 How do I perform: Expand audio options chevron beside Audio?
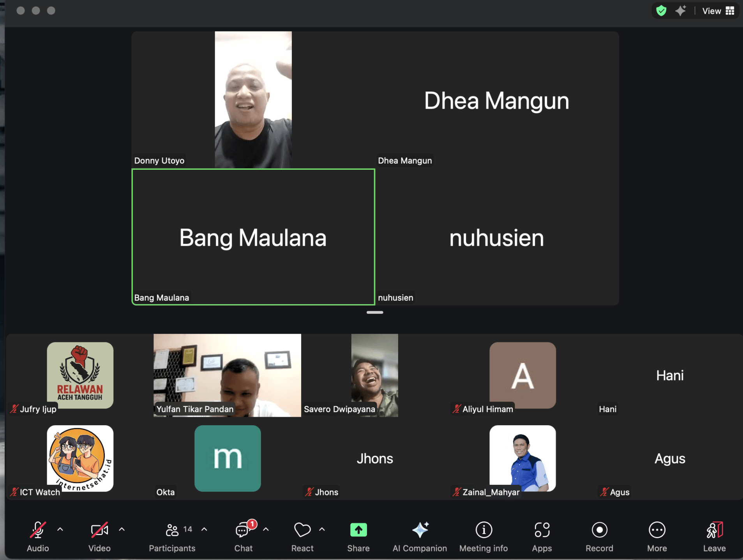click(60, 529)
